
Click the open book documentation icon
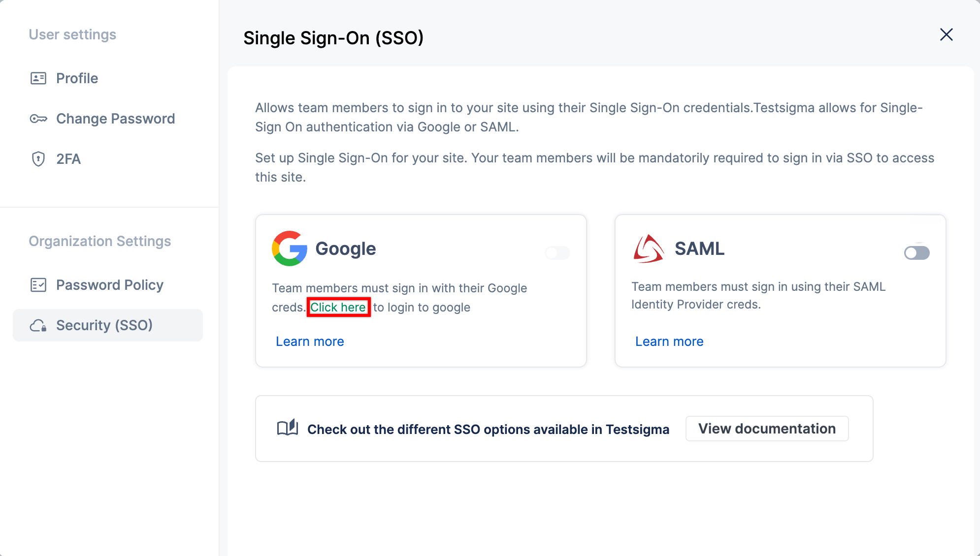[287, 428]
